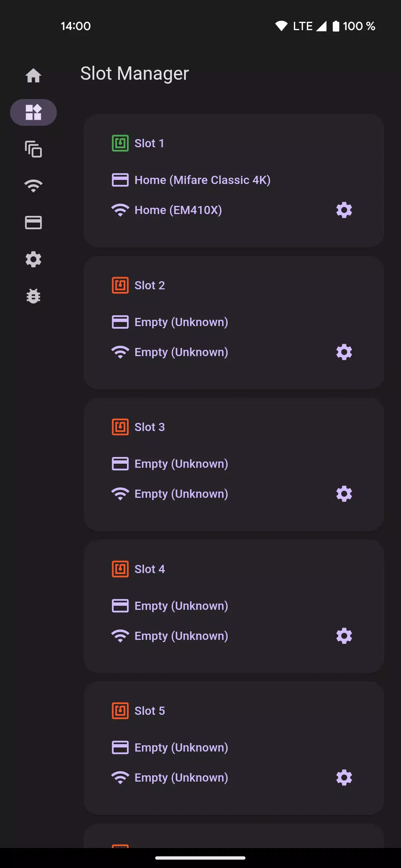Open Slot 5 settings gear
401x868 pixels.
coord(344,777)
